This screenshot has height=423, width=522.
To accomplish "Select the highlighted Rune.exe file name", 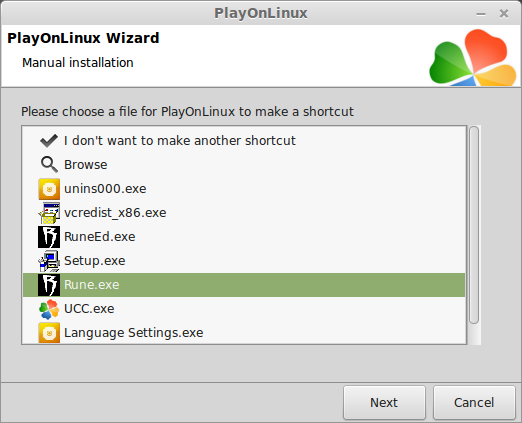I will pos(92,285).
